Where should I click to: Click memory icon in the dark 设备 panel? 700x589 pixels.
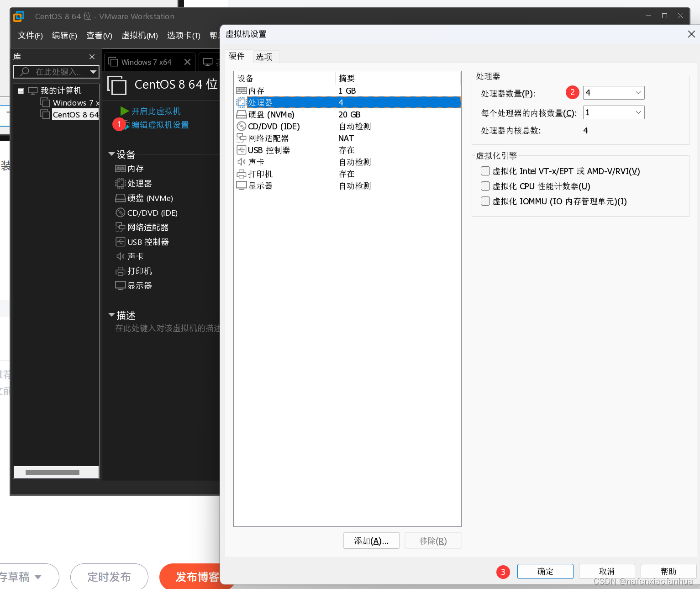(x=121, y=169)
